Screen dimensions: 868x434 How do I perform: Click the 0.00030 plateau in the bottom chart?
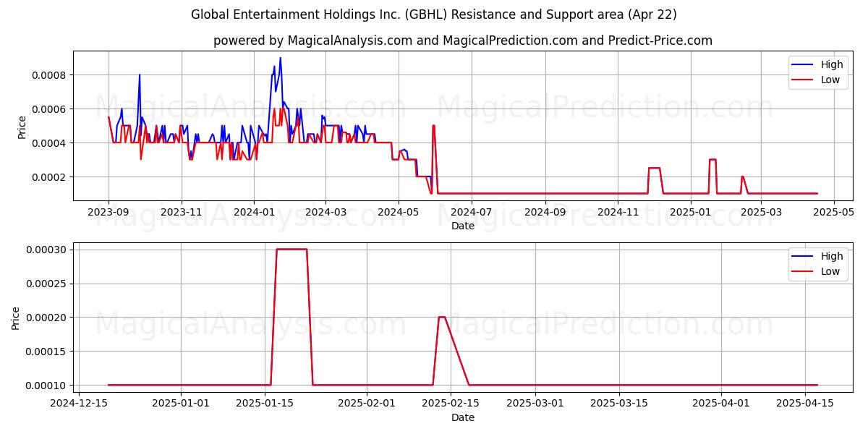292,249
